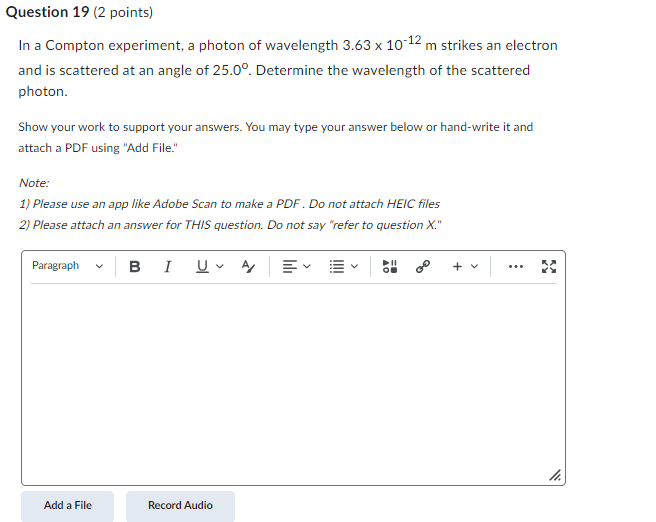Viewport: 656px width, 522px height.
Task: Click the (2 points) label
Action: 123,13
